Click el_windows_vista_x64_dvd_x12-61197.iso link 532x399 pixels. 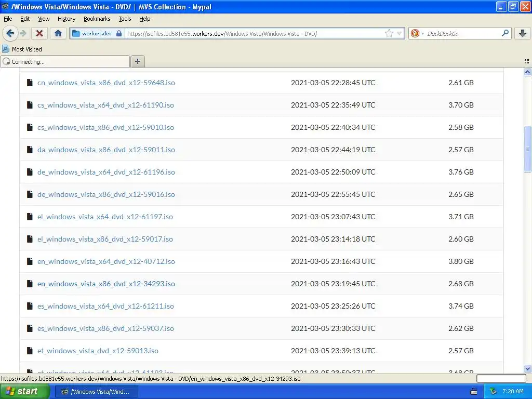pyautogui.click(x=105, y=217)
